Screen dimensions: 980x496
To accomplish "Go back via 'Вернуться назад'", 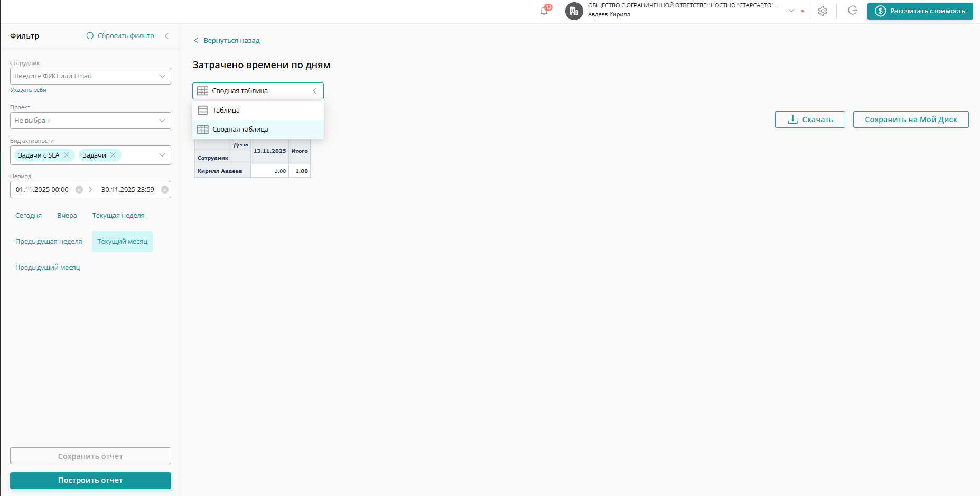I will [227, 41].
